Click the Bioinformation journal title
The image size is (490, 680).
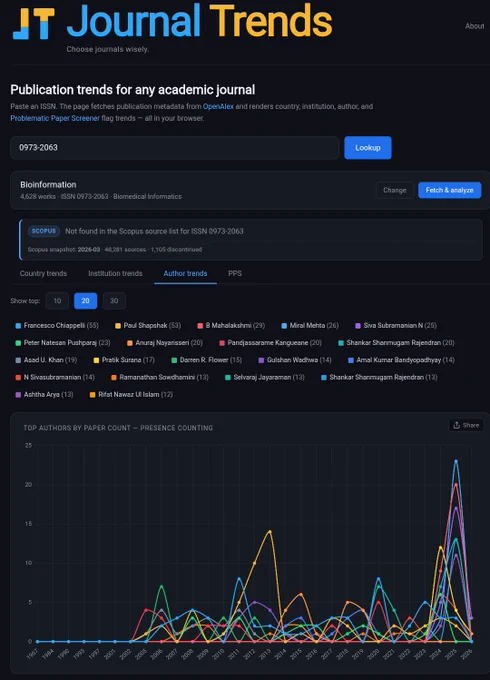[x=48, y=185]
